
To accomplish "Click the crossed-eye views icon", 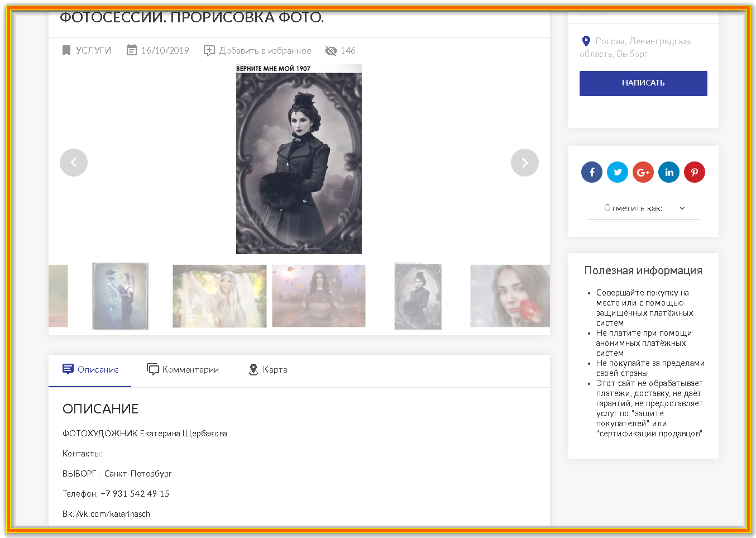I will [x=331, y=51].
